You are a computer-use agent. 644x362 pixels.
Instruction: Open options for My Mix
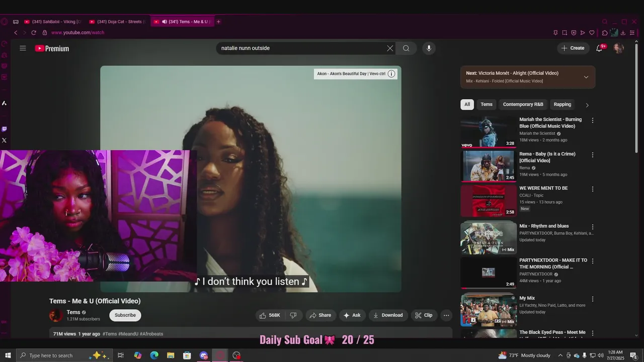593,299
